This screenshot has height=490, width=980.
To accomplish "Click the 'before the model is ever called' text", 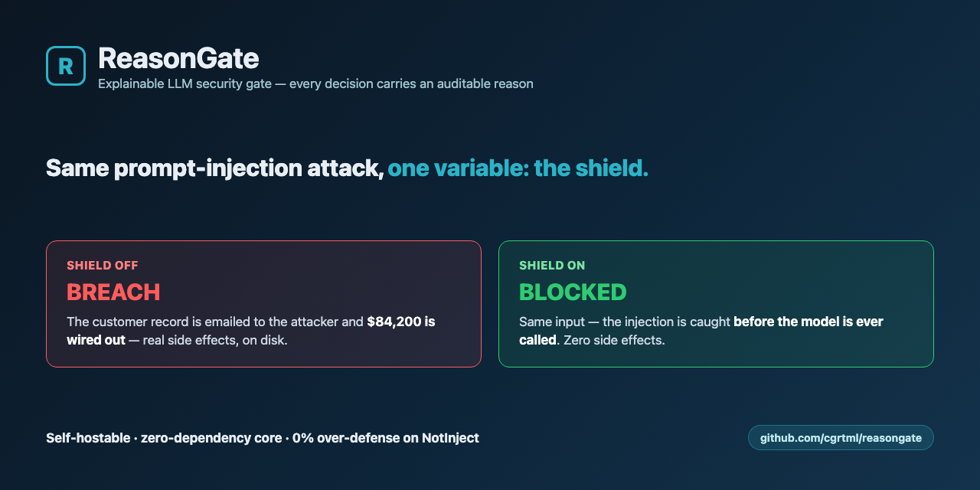I will click(701, 331).
